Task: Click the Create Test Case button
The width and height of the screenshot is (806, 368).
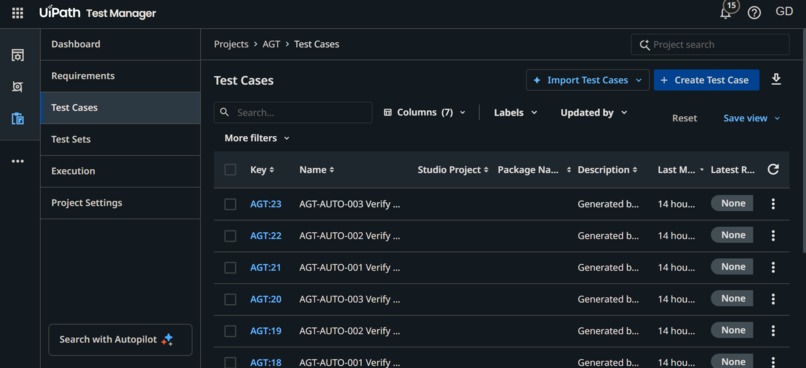Action: (706, 80)
